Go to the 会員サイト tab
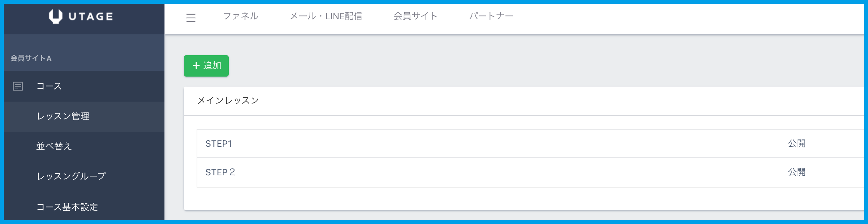The width and height of the screenshot is (868, 224). [415, 16]
